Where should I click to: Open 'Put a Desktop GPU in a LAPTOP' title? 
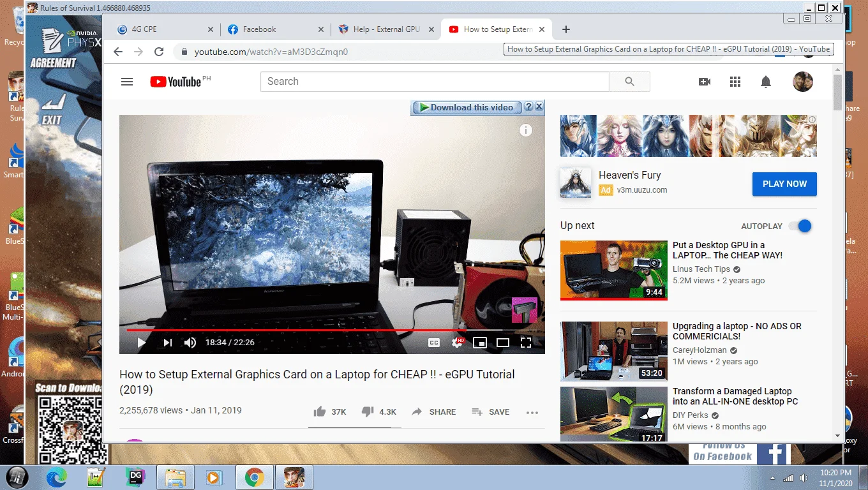click(728, 250)
